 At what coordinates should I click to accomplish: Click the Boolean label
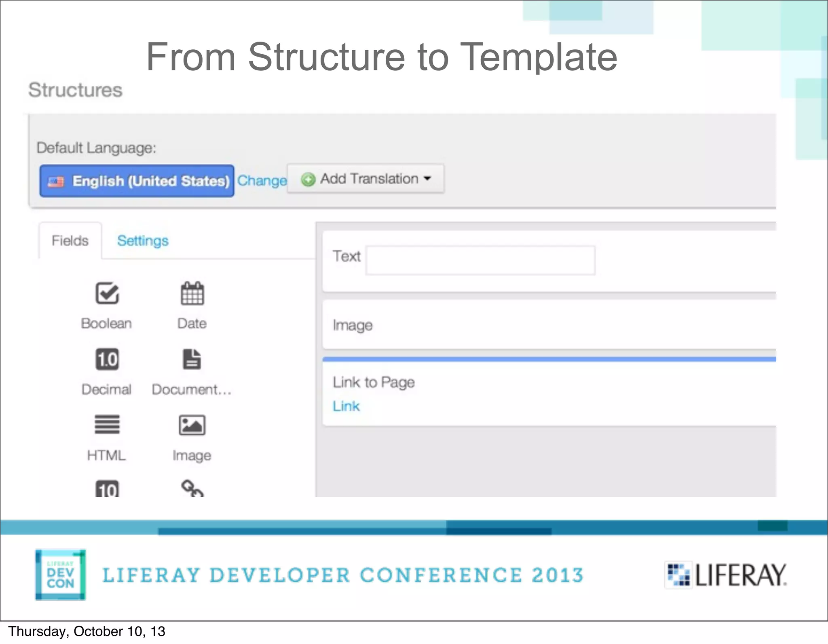(106, 323)
